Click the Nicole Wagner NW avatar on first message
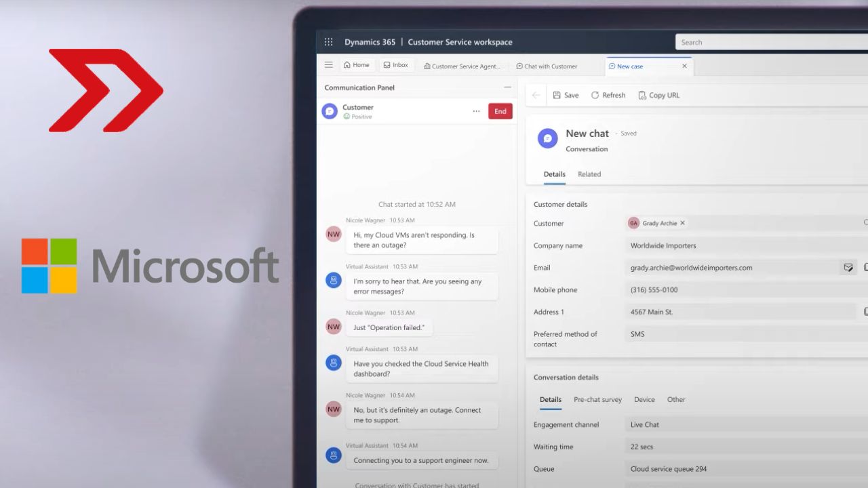This screenshot has height=488, width=868. pyautogui.click(x=333, y=235)
